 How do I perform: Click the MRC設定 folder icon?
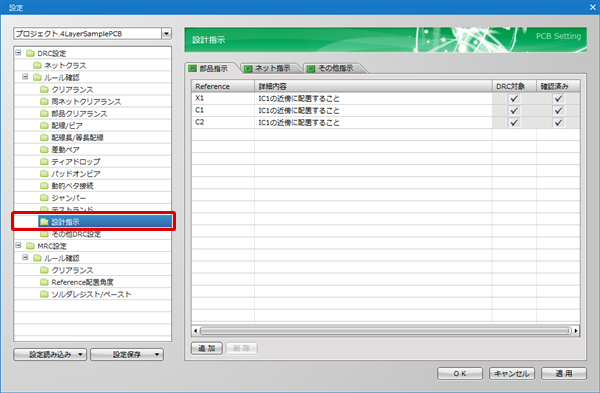(x=30, y=246)
